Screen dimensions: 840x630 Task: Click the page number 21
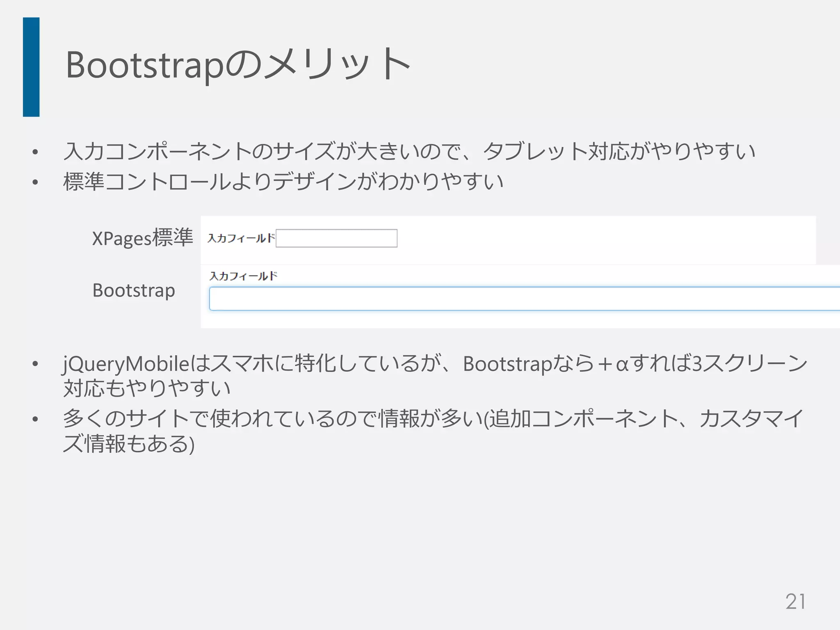tap(795, 602)
